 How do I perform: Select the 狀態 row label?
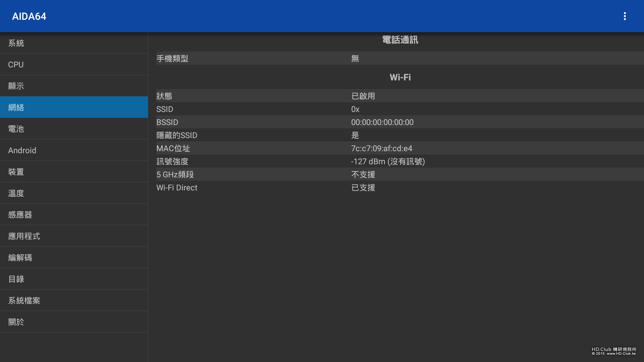coord(164,96)
